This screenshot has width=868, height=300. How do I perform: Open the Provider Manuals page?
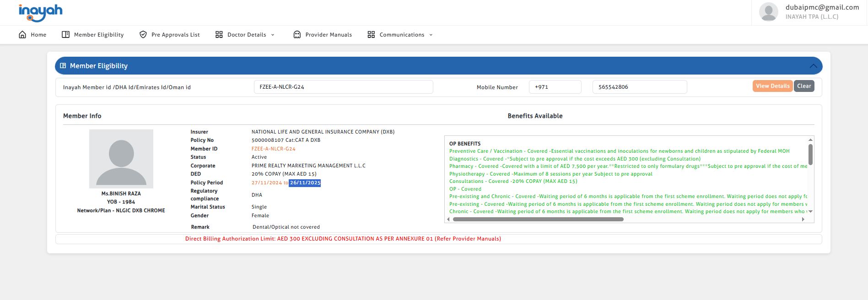tap(329, 35)
